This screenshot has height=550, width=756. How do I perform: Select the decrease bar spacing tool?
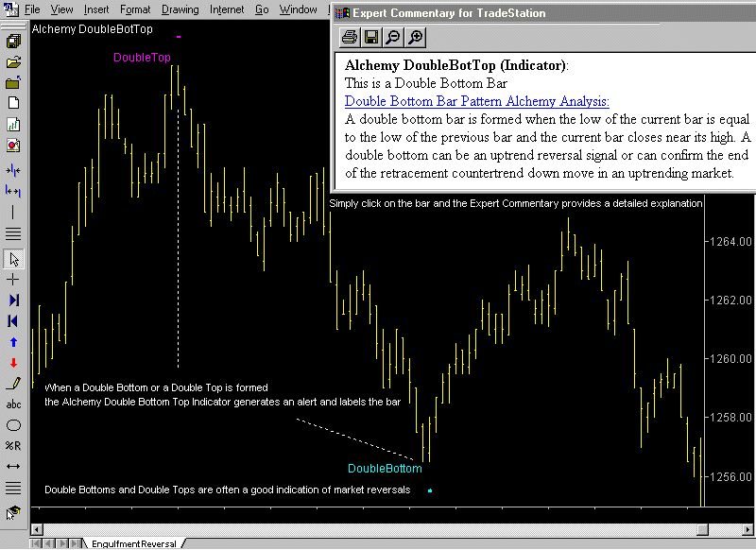13,171
